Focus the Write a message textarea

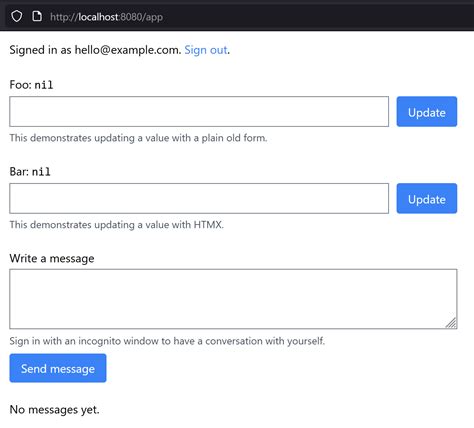point(233,299)
